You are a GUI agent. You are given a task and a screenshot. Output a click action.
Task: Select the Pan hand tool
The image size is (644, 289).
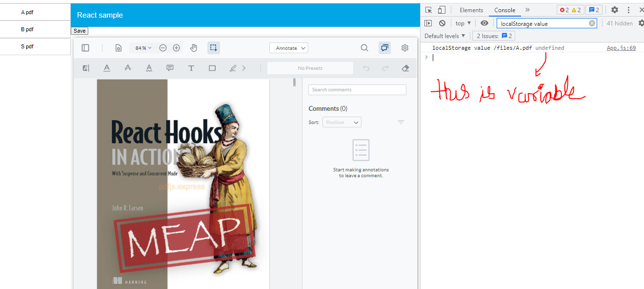click(194, 48)
